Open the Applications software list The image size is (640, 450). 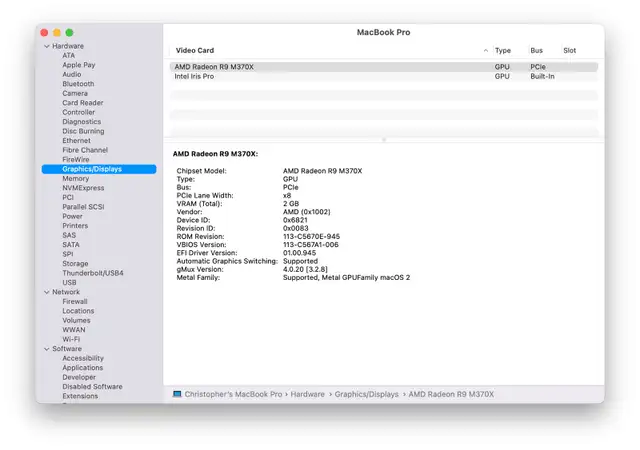tap(83, 368)
